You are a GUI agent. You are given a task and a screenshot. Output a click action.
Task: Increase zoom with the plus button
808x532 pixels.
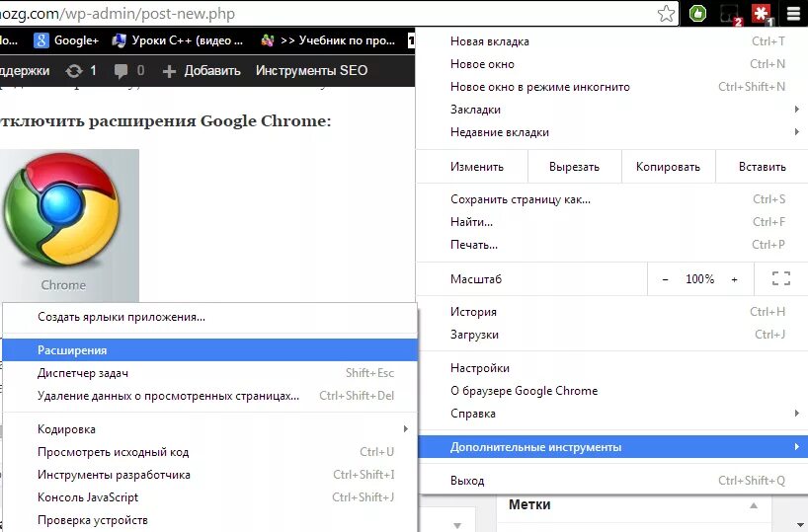click(x=734, y=279)
